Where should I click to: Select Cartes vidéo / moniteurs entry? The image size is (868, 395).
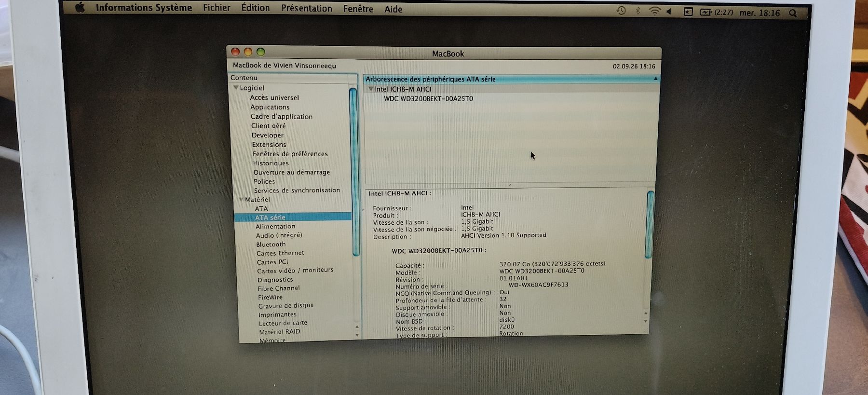coord(295,271)
